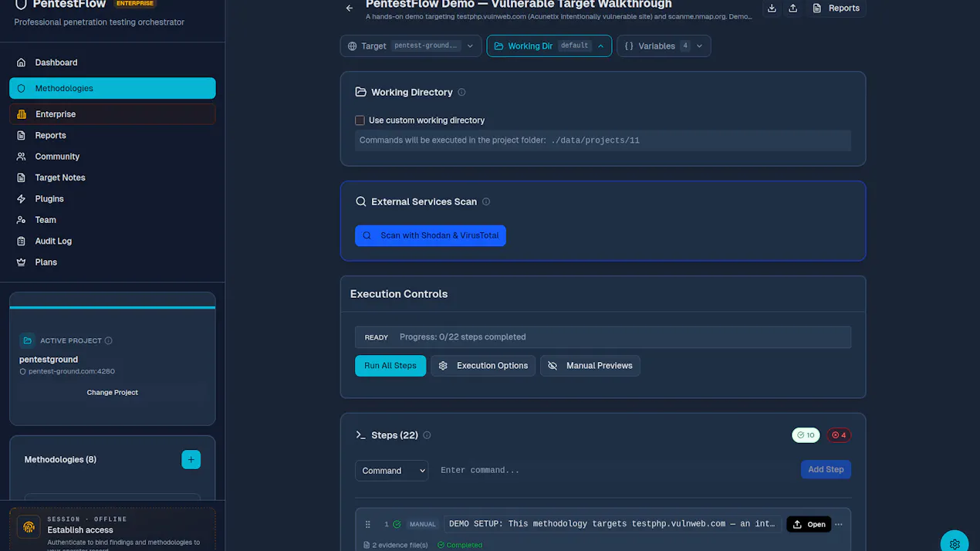Image resolution: width=980 pixels, height=551 pixels.
Task: Click the Execution Options gear icon
Action: point(443,366)
